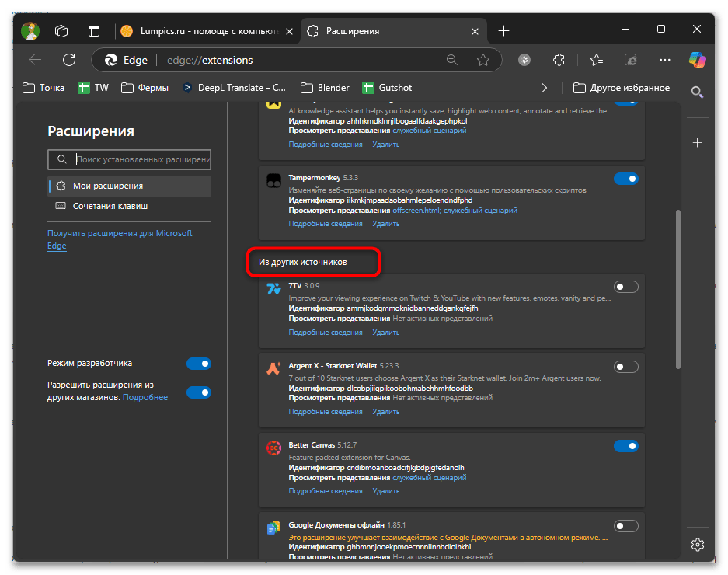Turn off Режим разработчика switch

199,363
